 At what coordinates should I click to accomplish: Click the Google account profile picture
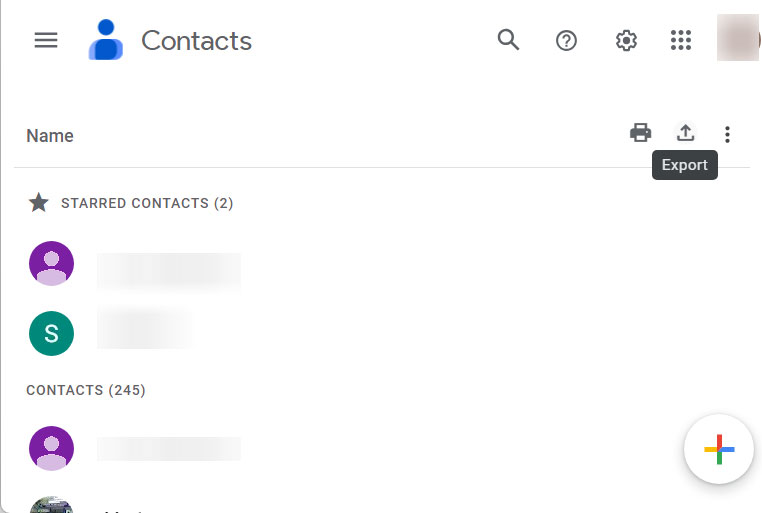738,39
